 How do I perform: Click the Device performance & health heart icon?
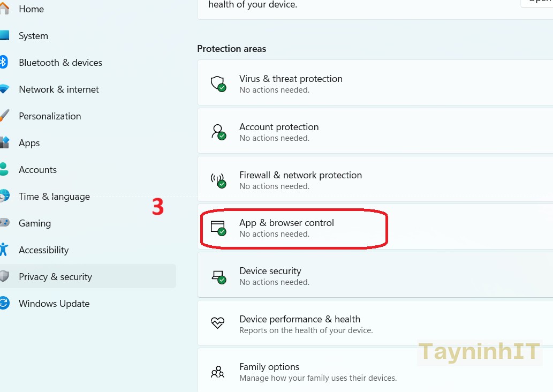[217, 323]
